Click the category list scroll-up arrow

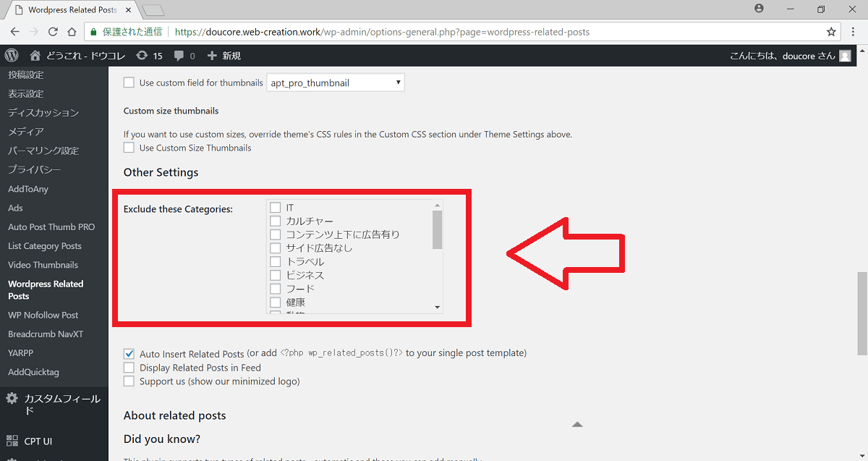pyautogui.click(x=437, y=206)
